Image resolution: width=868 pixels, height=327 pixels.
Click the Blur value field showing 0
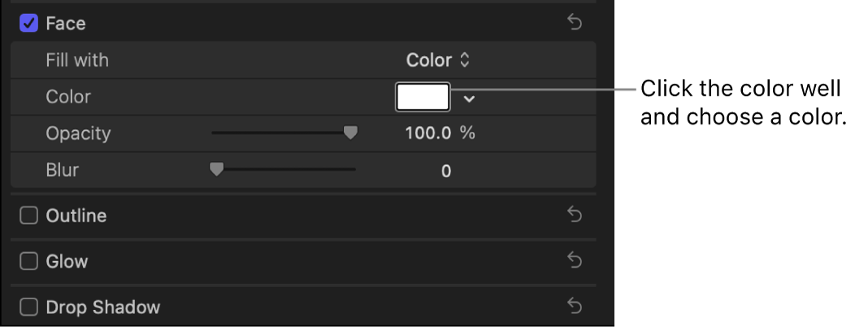(446, 171)
